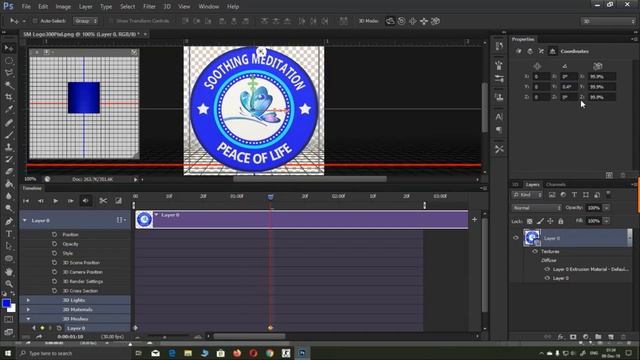This screenshot has height=360, width=640.
Task: Lock all layer attributes icon
Action: click(561, 221)
